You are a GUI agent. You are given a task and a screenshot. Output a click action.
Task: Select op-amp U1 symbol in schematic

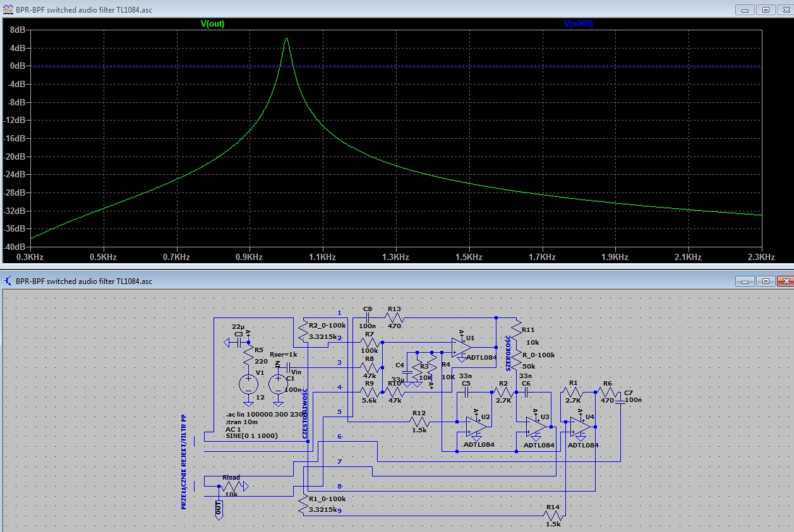[462, 346]
